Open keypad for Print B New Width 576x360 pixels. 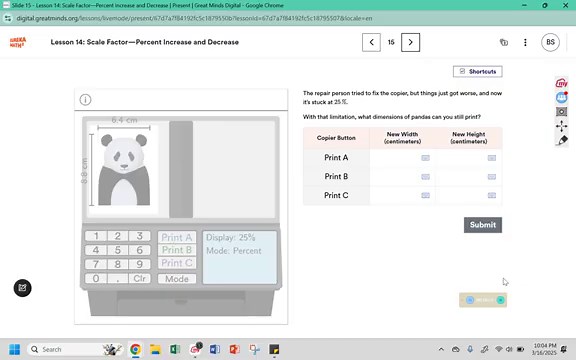[425, 177]
